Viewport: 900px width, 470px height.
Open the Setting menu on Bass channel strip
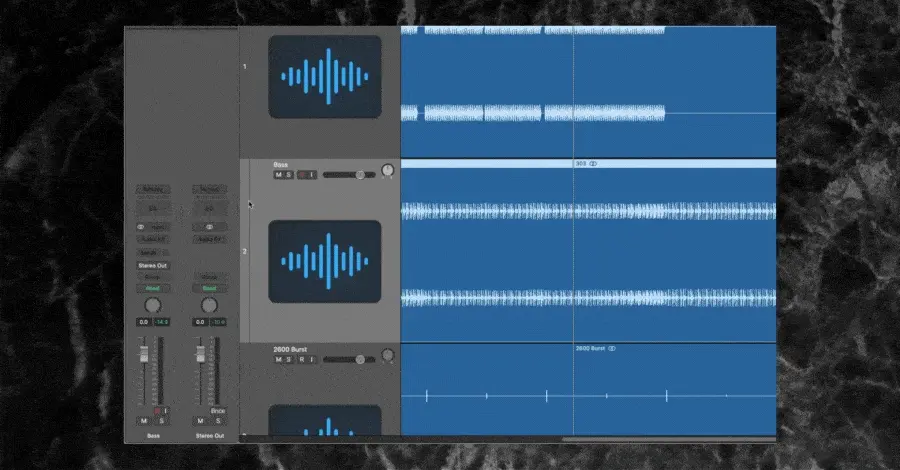pyautogui.click(x=153, y=189)
